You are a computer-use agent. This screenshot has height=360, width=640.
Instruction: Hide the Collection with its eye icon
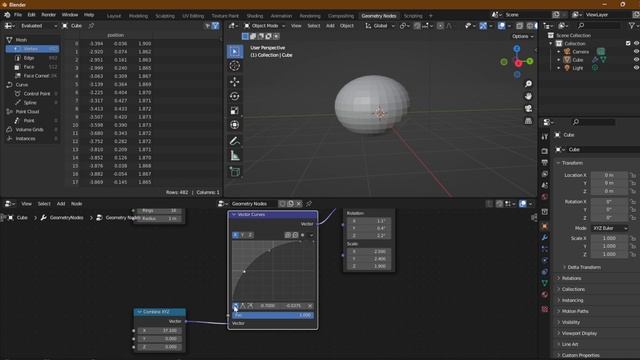(x=636, y=43)
